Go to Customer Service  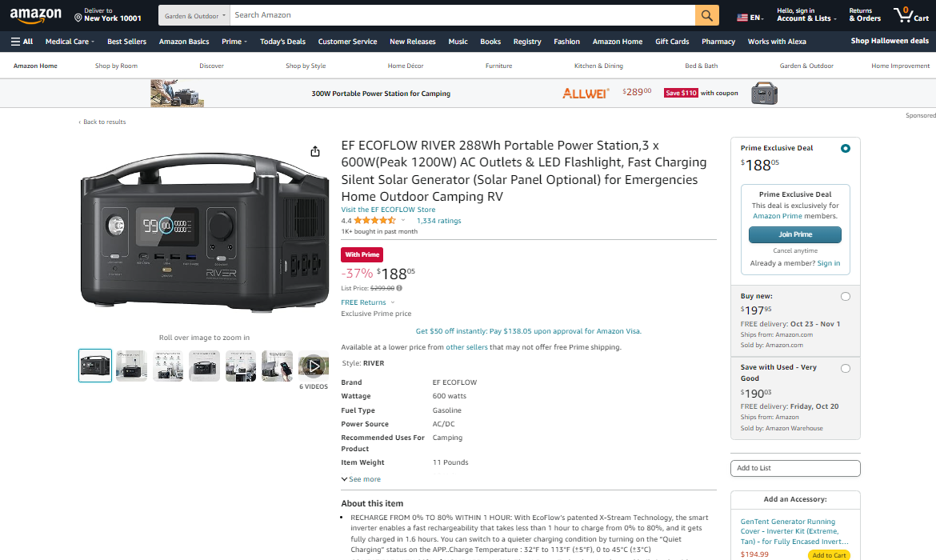click(347, 42)
